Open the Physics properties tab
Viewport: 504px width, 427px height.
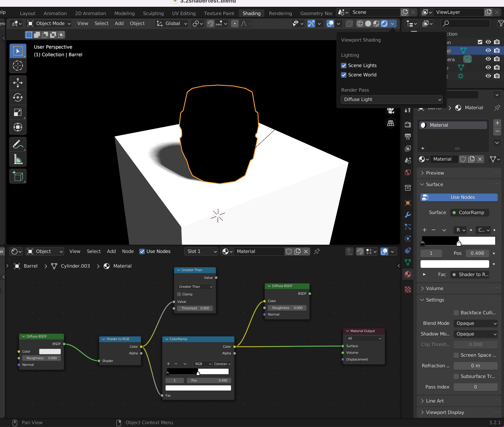coord(408,239)
